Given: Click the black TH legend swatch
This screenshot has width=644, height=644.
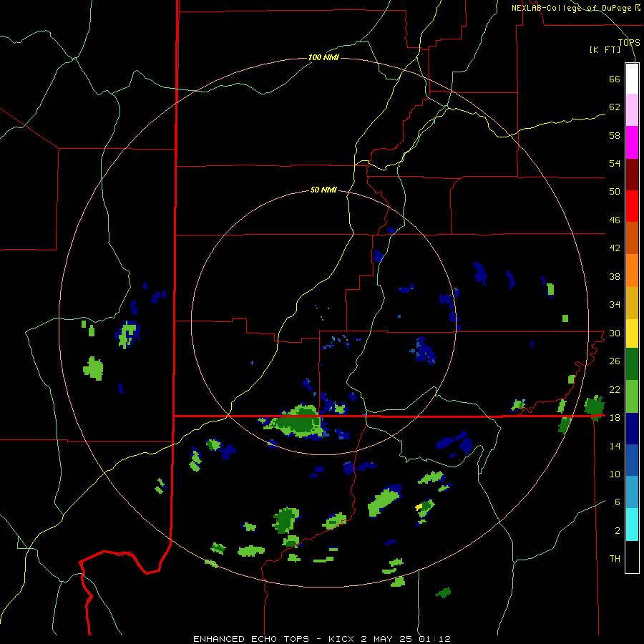Looking at the screenshot, I should (x=632, y=557).
